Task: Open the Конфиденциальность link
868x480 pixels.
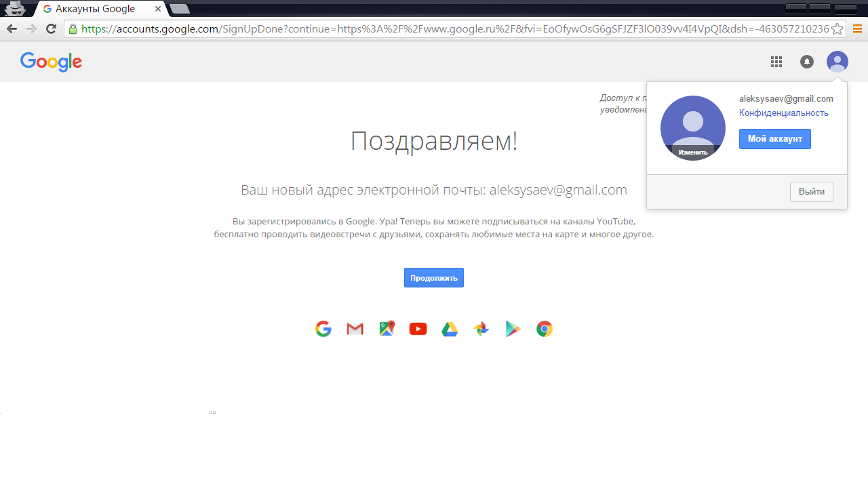Action: pos(784,113)
